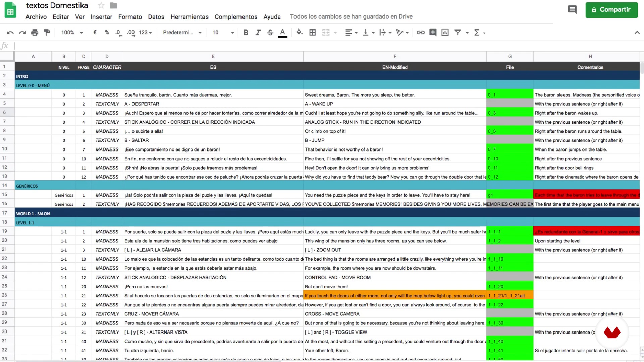Click the document title textos Domestika

57,5
